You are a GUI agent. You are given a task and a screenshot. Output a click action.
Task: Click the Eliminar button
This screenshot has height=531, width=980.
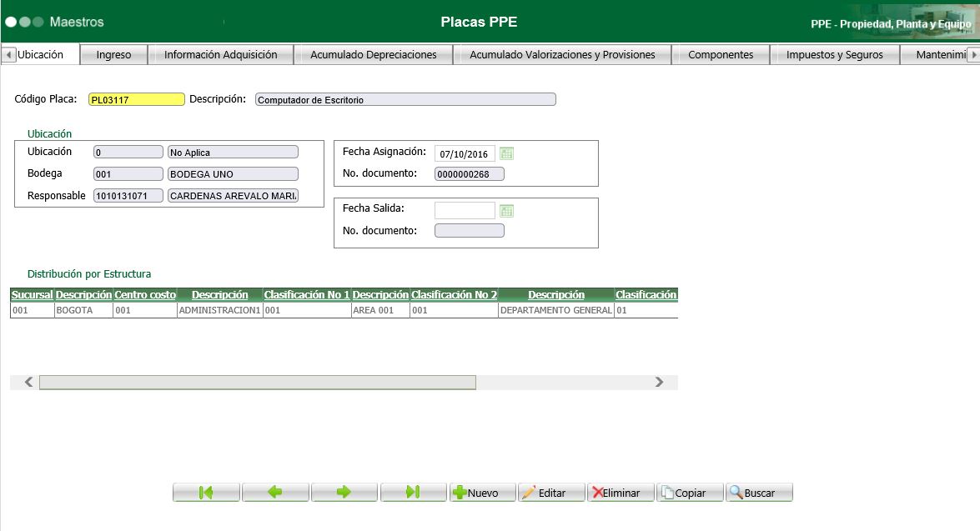click(x=621, y=493)
